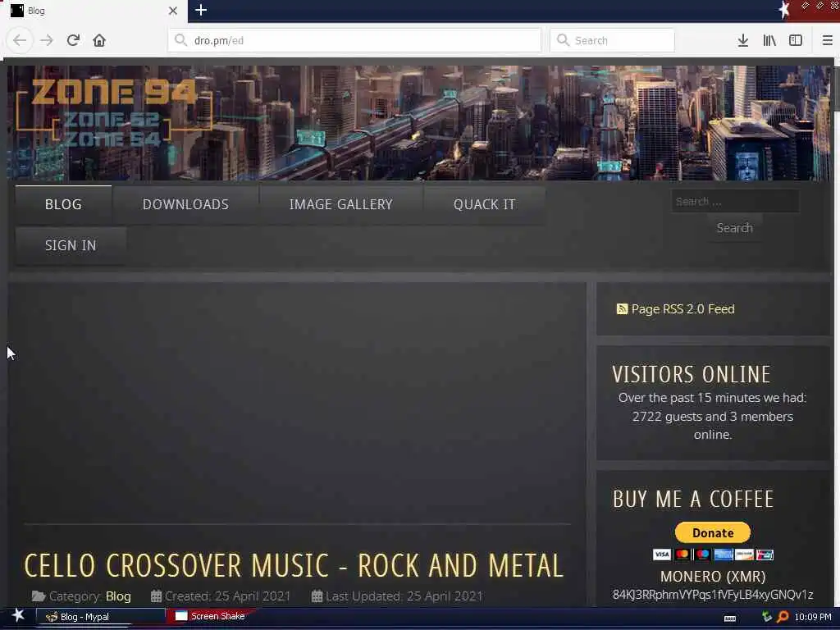840x630 pixels.
Task: Switch to Blog - Mypal taskbar item
Action: [100, 617]
